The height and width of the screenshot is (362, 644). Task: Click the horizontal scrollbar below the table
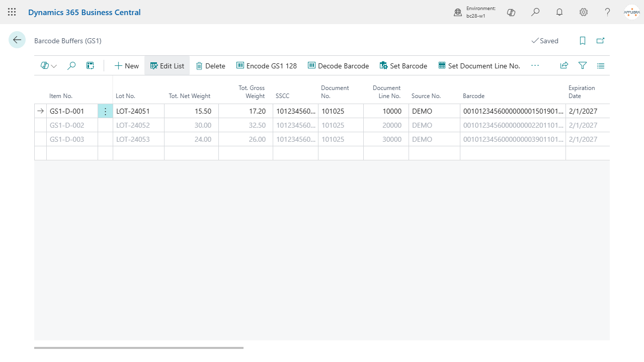(x=139, y=347)
